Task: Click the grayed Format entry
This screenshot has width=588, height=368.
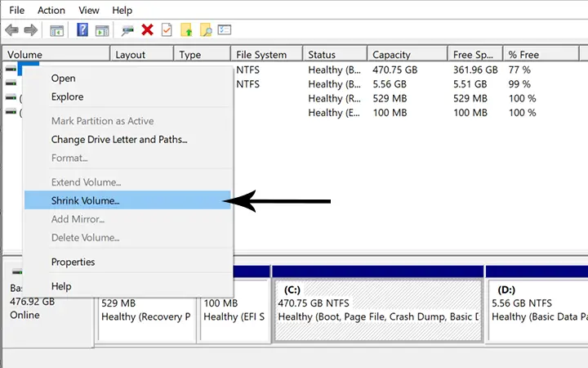Action: point(127,158)
